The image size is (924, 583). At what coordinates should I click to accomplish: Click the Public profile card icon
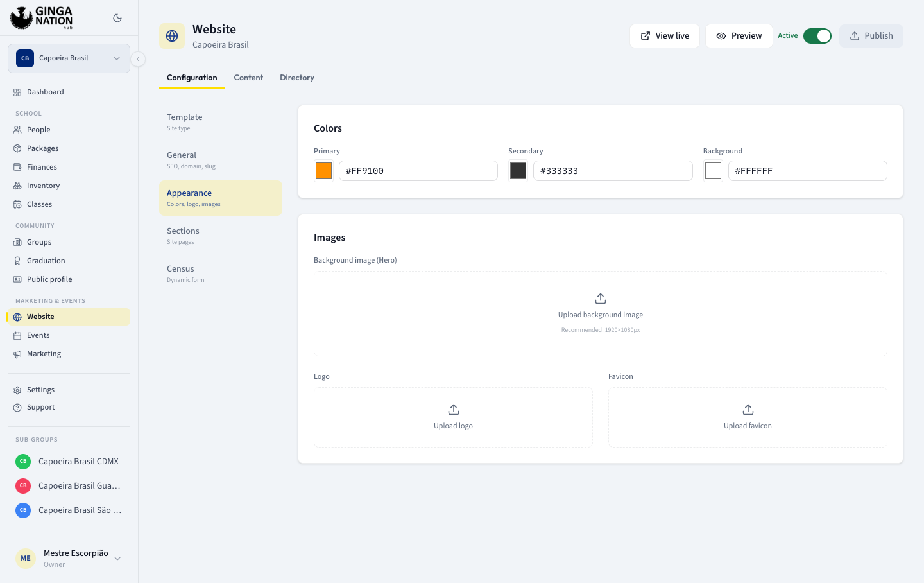(x=17, y=279)
